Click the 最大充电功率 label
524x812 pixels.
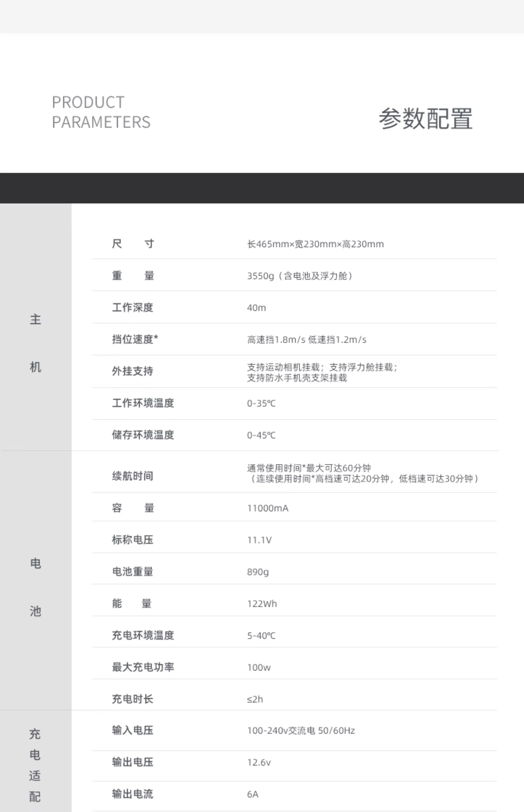[x=143, y=667]
